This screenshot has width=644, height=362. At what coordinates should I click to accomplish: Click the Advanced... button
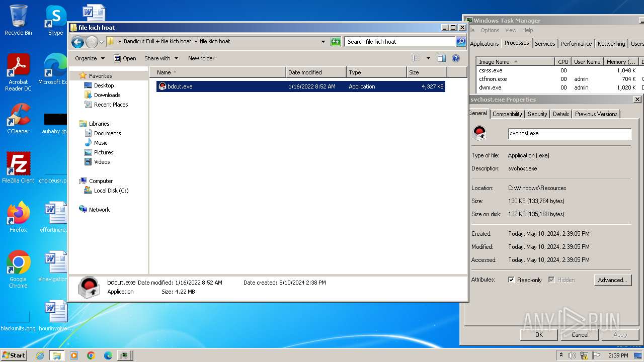(612, 280)
